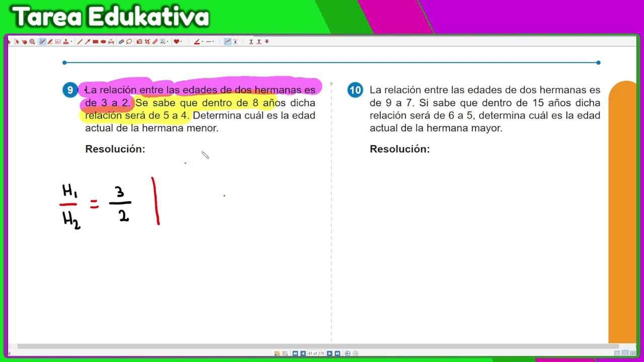Expand the line style dropdown arrow
Image resolution: width=644 pixels, height=362 pixels.
pyautogui.click(x=213, y=42)
